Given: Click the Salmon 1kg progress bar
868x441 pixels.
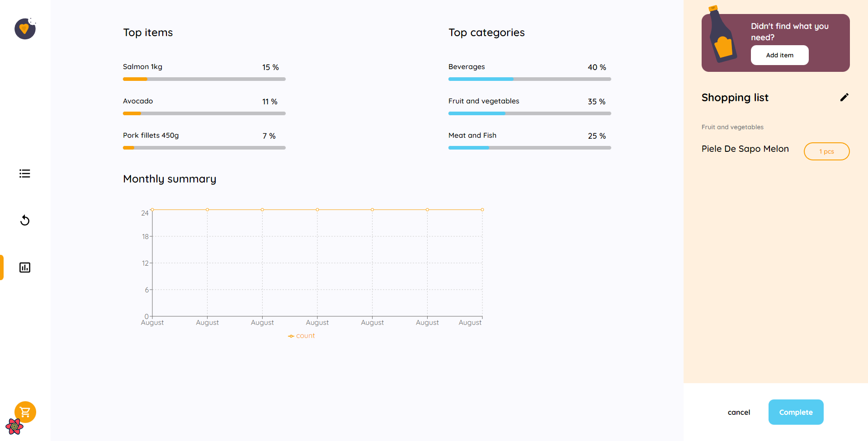Looking at the screenshot, I should tap(204, 79).
